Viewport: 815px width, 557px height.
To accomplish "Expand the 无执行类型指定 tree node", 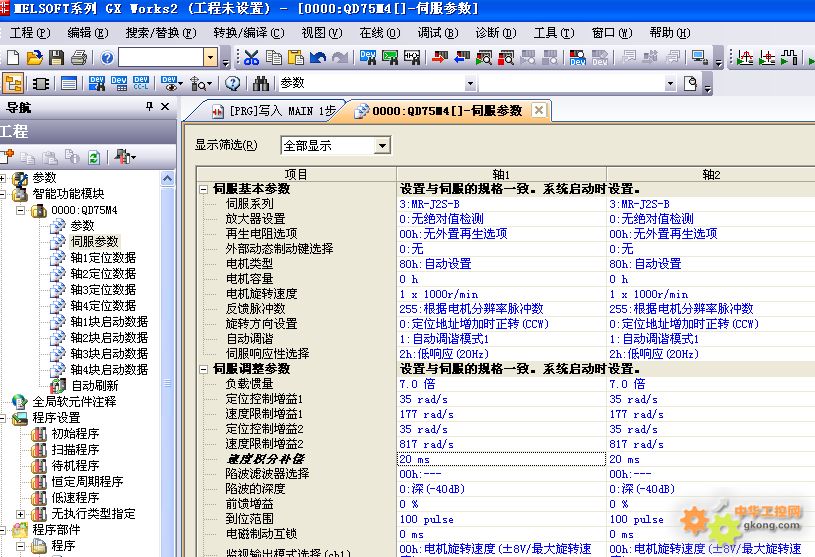I will click(20, 514).
